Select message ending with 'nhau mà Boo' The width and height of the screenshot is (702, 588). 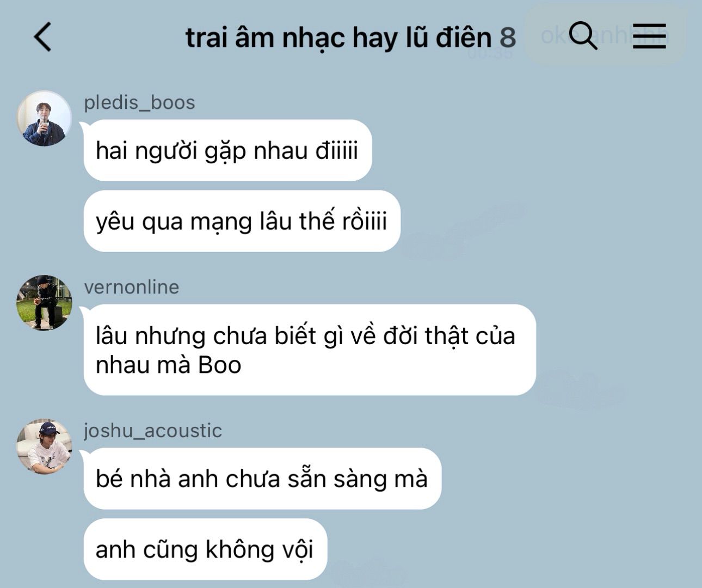coord(310,350)
